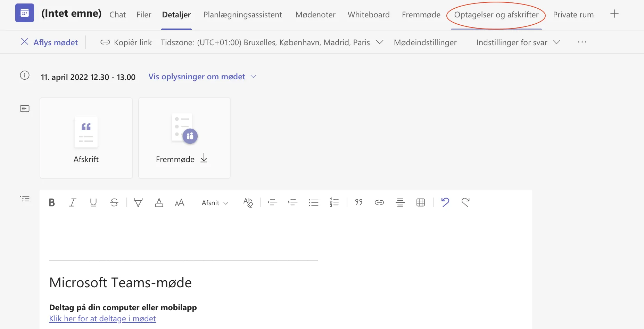Open the Private rum tab
Image resolution: width=644 pixels, height=329 pixels.
pos(573,15)
